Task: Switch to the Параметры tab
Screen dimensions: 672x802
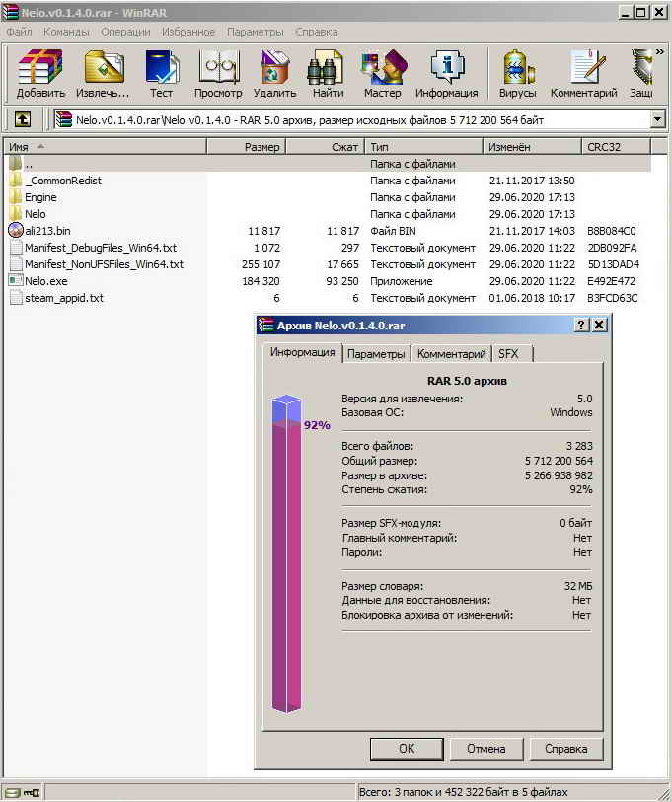Action: point(376,354)
